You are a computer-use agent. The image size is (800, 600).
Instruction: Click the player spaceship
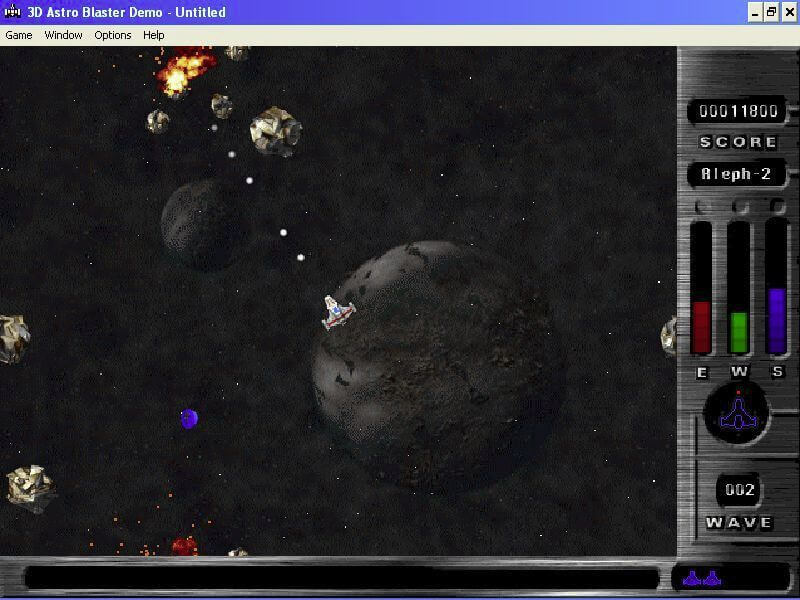(338, 312)
